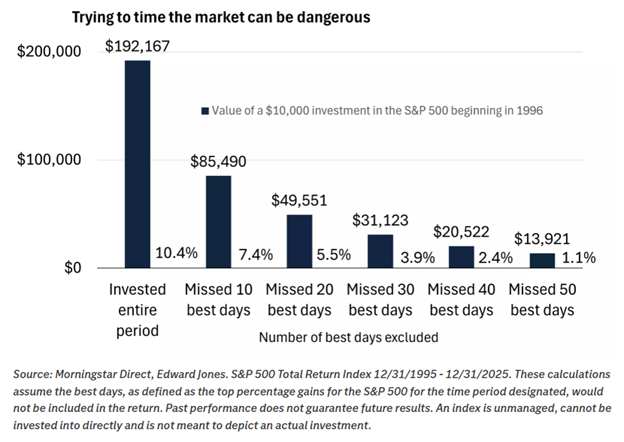Screen dimensions: 624x442
Task: Click the Missed 40 best days bar
Action: tap(460, 256)
